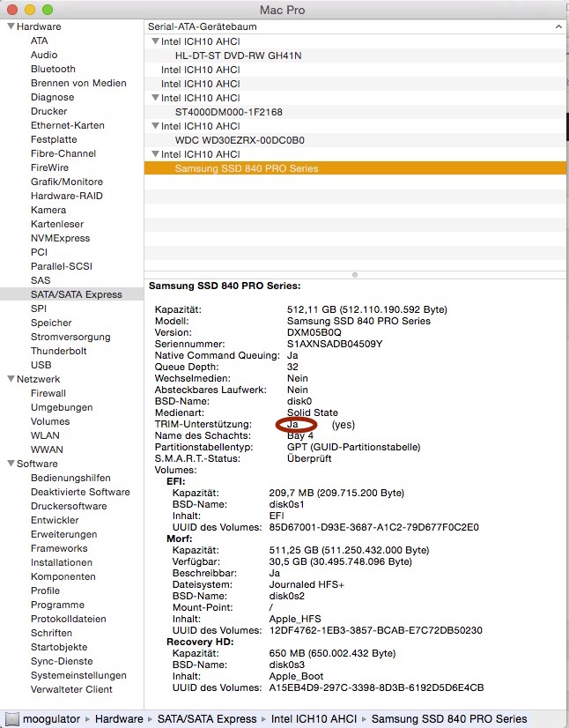Screen dimensions: 569x728
Task: Open Frameworks under Software
Action: click(59, 548)
